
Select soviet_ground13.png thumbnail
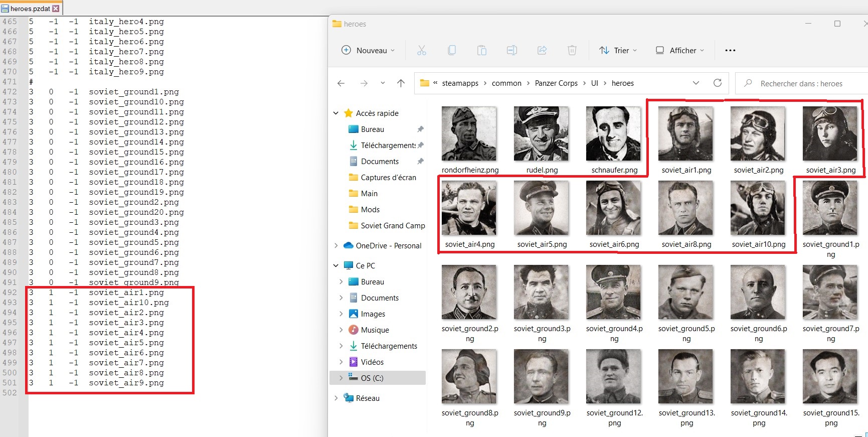(x=686, y=376)
